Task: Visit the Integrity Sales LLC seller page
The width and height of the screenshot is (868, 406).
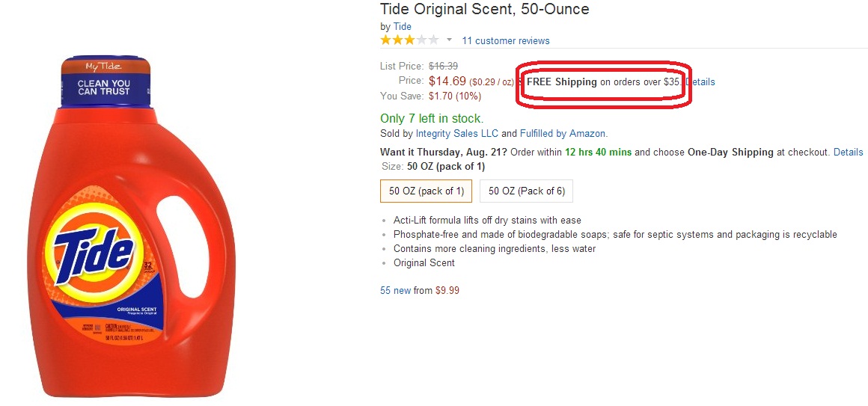Action: pos(456,134)
